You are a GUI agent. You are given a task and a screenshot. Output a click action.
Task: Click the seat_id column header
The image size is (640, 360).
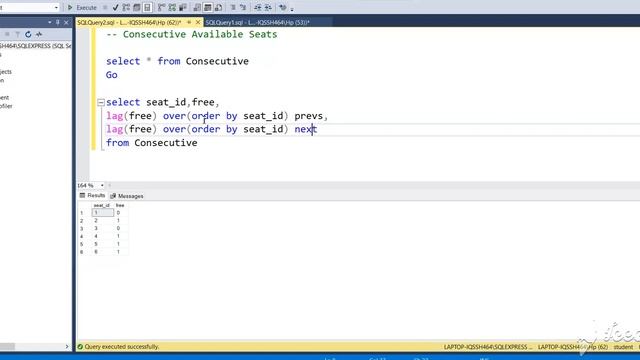[102, 205]
